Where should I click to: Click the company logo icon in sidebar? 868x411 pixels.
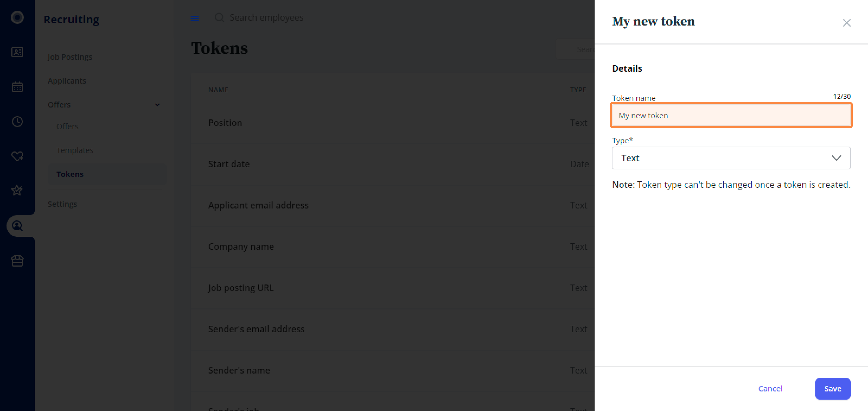(x=17, y=17)
